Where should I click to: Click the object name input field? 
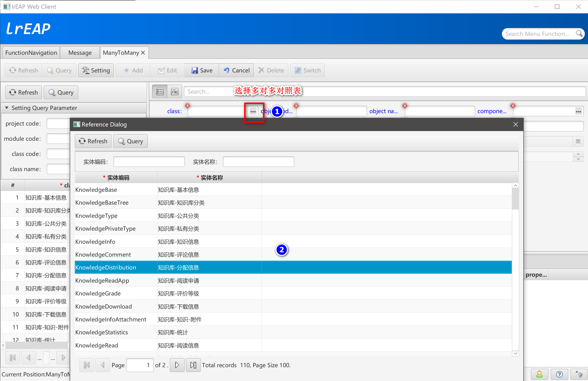tap(440, 111)
